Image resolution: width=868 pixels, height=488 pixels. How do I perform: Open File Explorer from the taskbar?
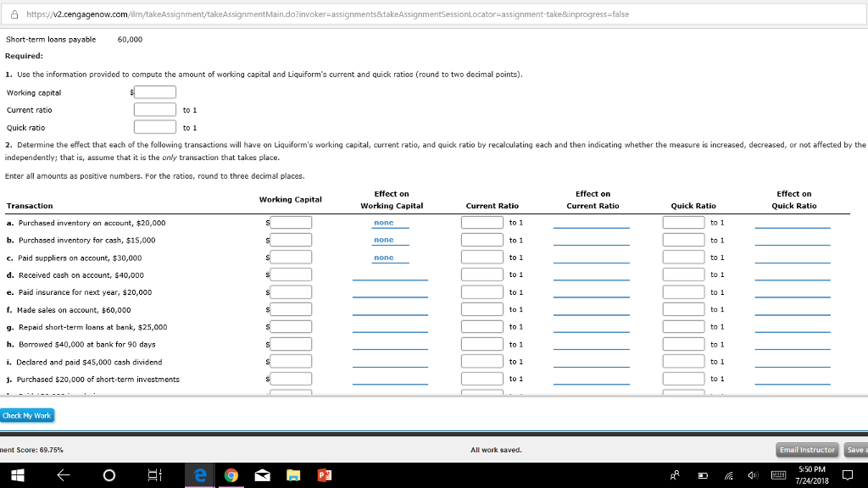(293, 475)
